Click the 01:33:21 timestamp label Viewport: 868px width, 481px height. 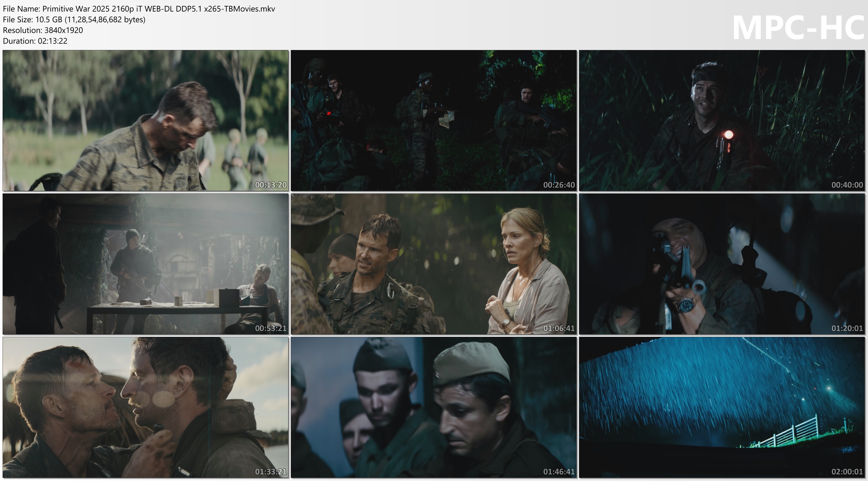click(x=271, y=472)
